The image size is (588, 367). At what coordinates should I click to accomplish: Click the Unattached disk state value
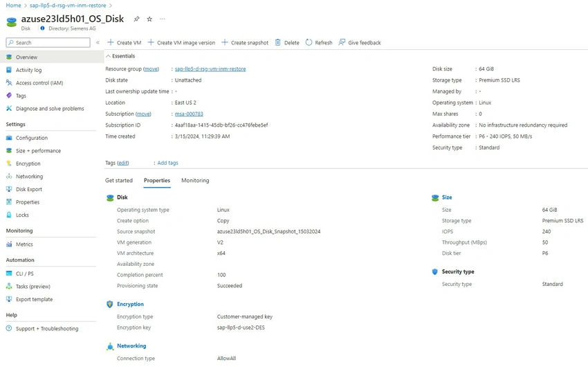pos(188,80)
